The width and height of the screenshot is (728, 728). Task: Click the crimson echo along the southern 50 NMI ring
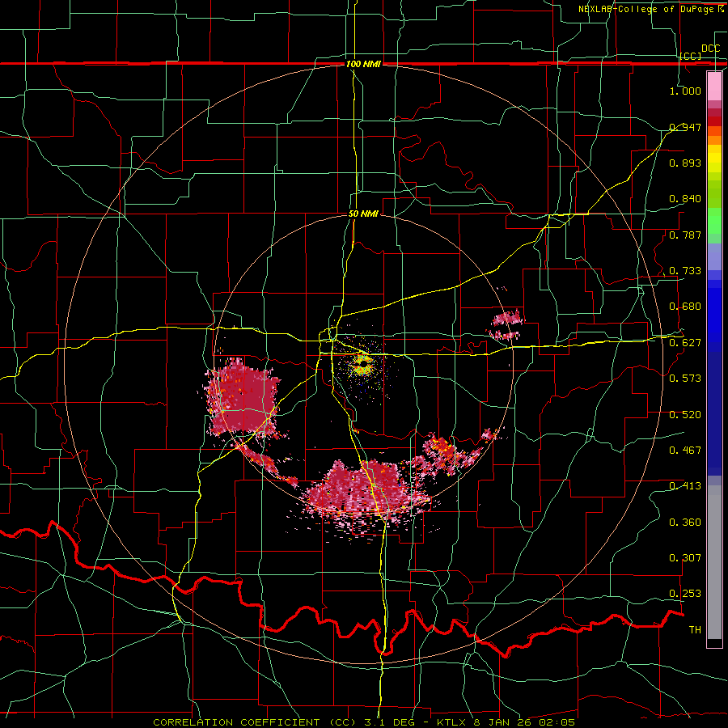click(366, 493)
